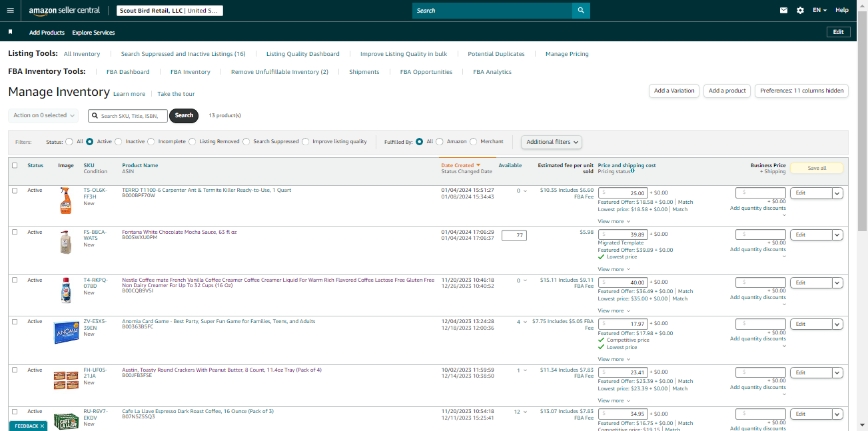The height and width of the screenshot is (431, 868).
Task: Select the All status radio button
Action: point(69,141)
